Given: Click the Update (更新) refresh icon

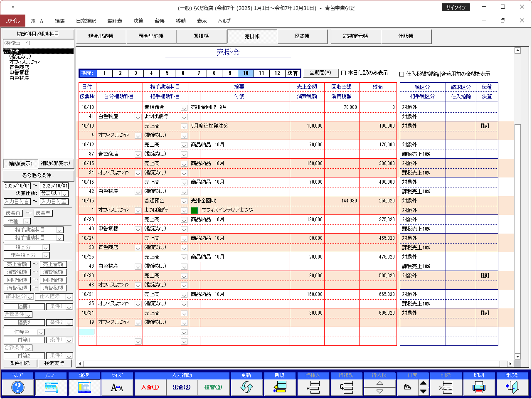Looking at the screenshot, I should (246, 387).
